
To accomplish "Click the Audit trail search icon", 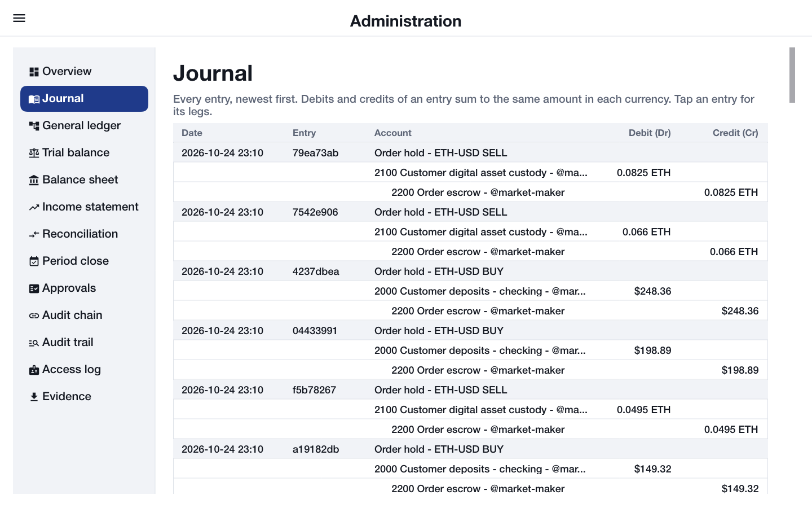I will tap(34, 343).
